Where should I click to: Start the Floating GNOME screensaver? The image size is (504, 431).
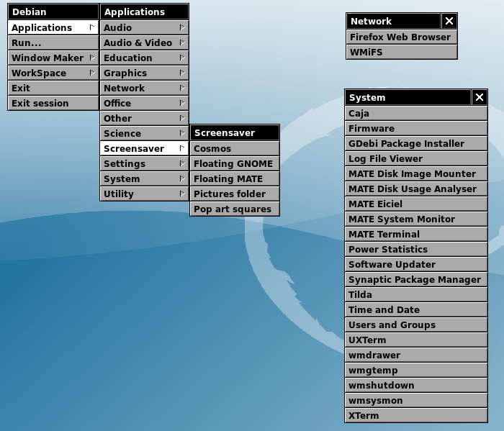point(235,163)
